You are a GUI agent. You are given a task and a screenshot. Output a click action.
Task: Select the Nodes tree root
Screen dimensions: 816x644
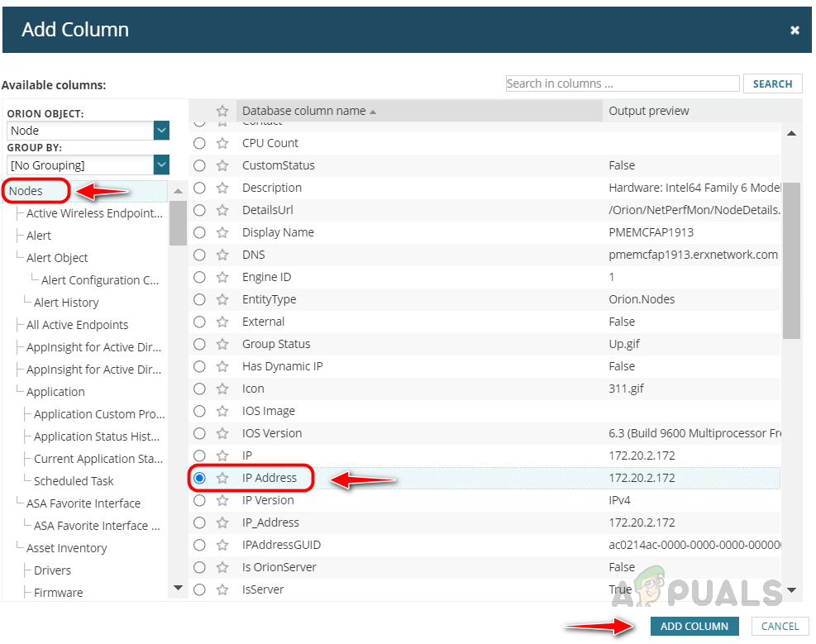coord(26,191)
